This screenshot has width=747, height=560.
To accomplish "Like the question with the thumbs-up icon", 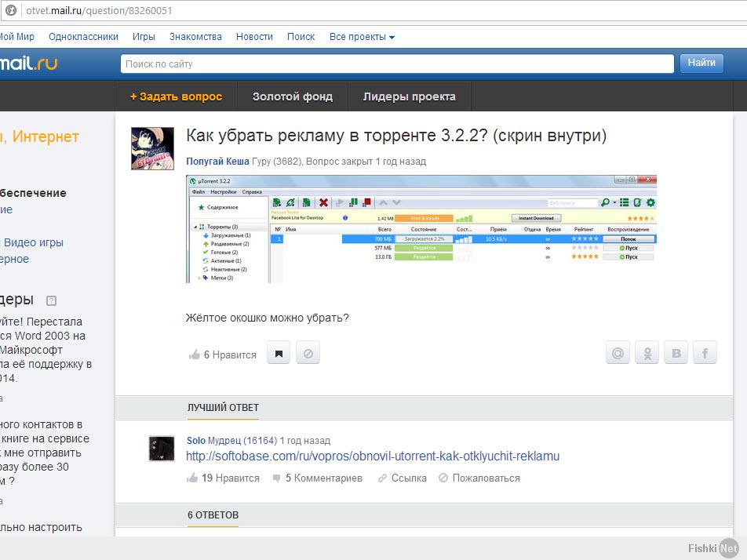I will coord(195,355).
